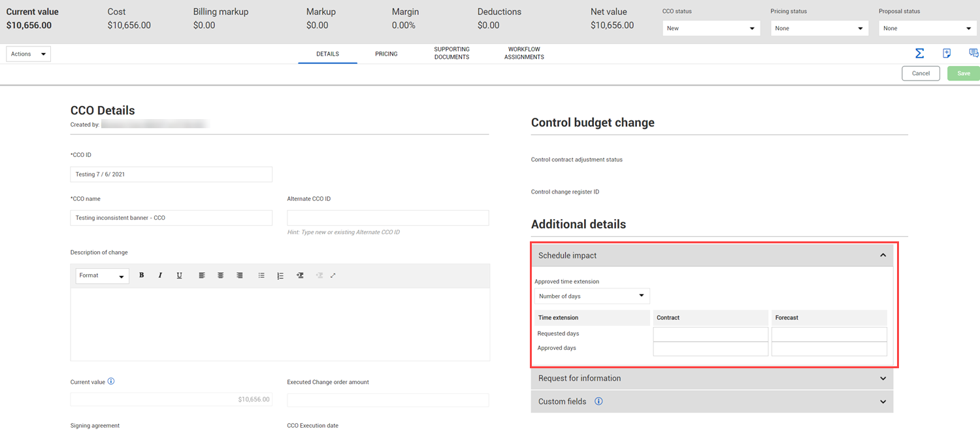This screenshot has width=980, height=433.
Task: Click the 'Net value' amount in banner
Action: pyautogui.click(x=612, y=26)
